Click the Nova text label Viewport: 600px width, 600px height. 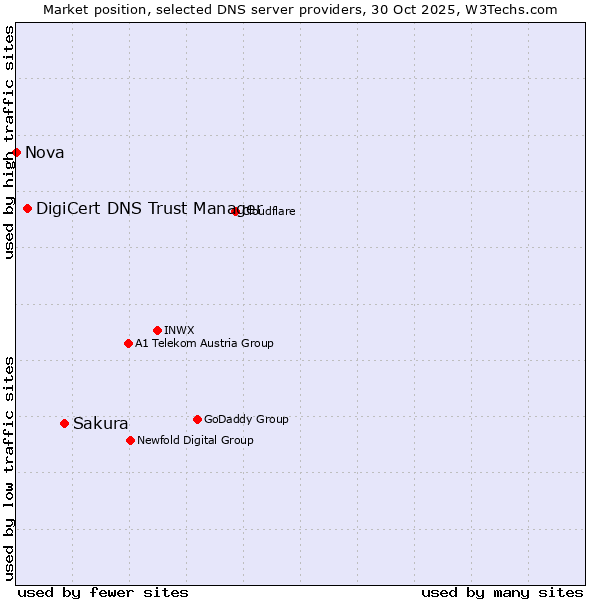point(45,152)
